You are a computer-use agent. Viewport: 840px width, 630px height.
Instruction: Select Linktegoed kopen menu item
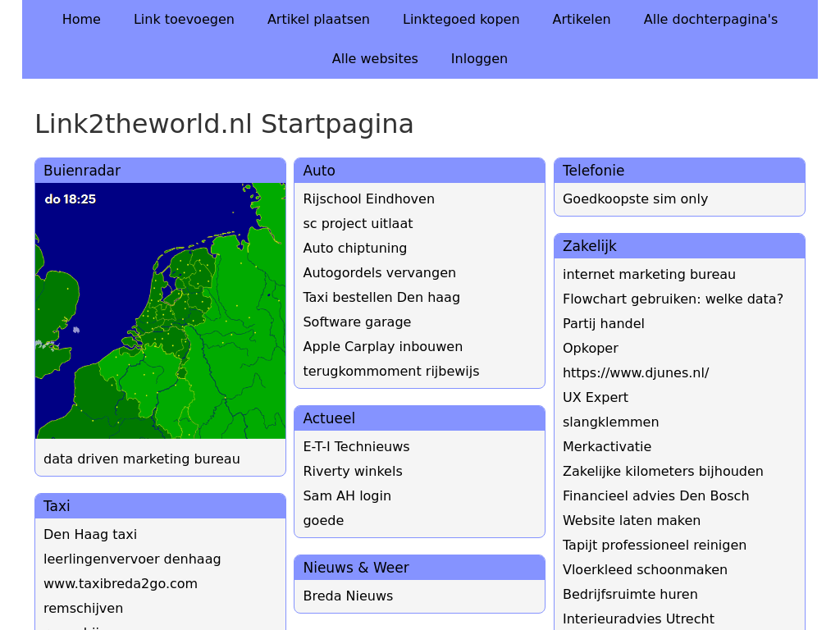(x=460, y=19)
